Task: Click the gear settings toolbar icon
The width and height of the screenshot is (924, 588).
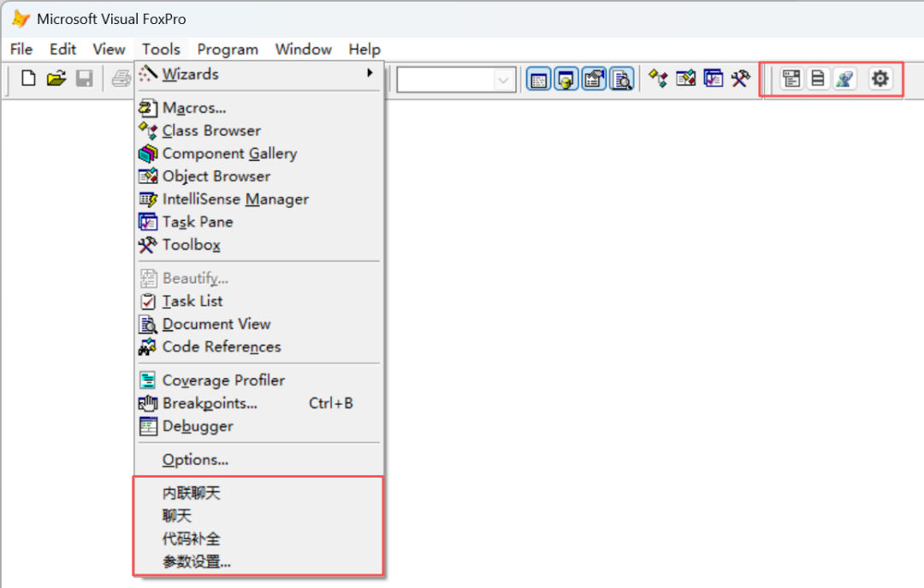Action: (880, 79)
